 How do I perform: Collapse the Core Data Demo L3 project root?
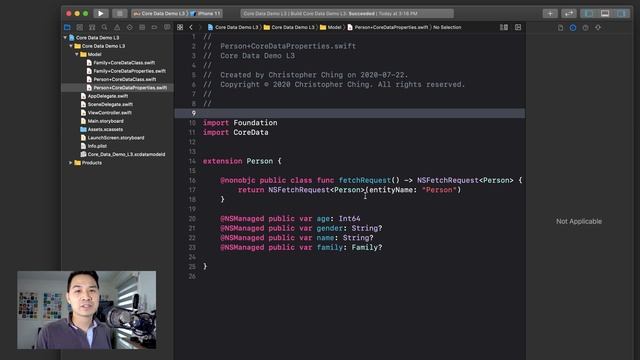[x=65, y=38]
